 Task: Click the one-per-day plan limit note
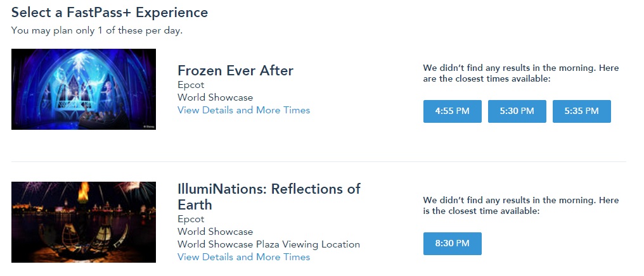tap(97, 30)
